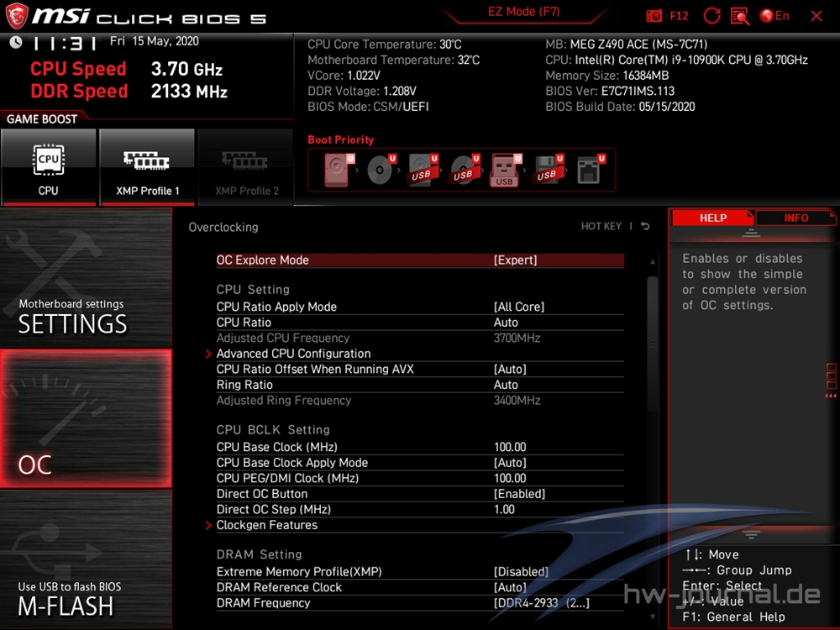Change the OC Explore Mode [Expert] option
This screenshot has height=630, width=840.
(x=420, y=260)
